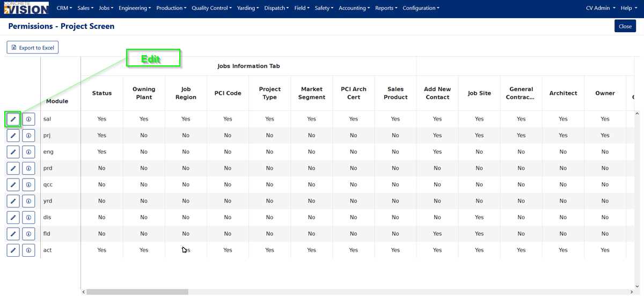Open the Jobs dropdown menu
Viewport: 644px width, 298px height.
106,8
